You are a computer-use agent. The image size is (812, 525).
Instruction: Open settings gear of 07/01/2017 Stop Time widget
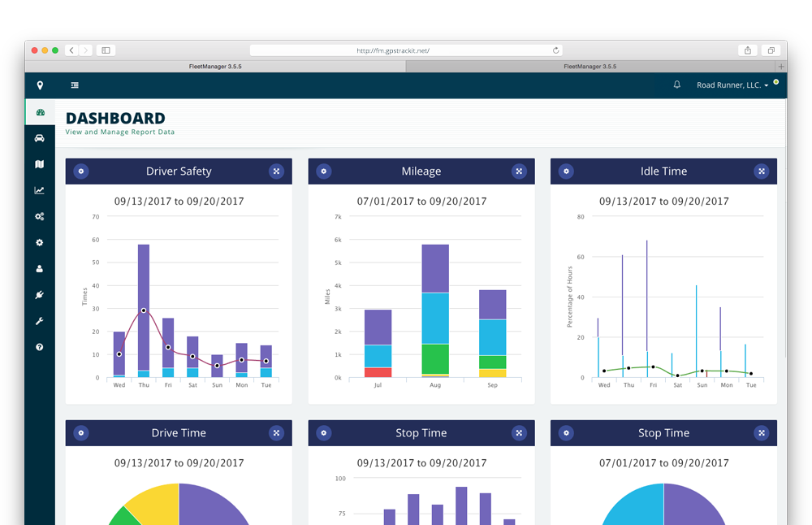click(x=566, y=432)
